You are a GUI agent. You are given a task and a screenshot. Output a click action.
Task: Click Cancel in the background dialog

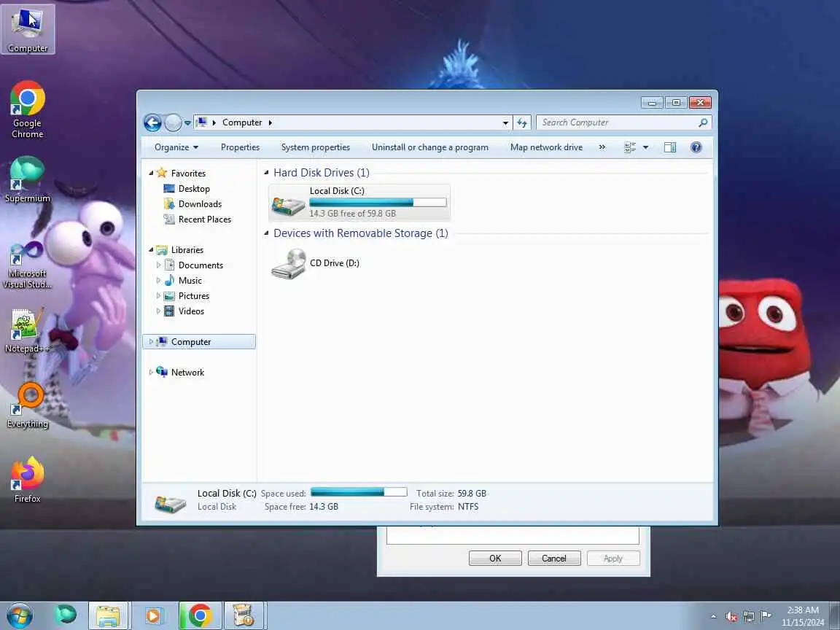554,559
